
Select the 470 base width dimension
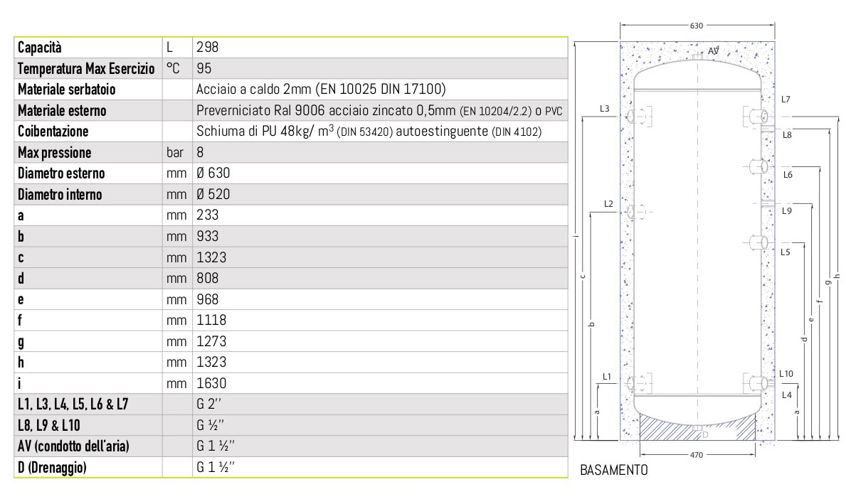coord(698,454)
